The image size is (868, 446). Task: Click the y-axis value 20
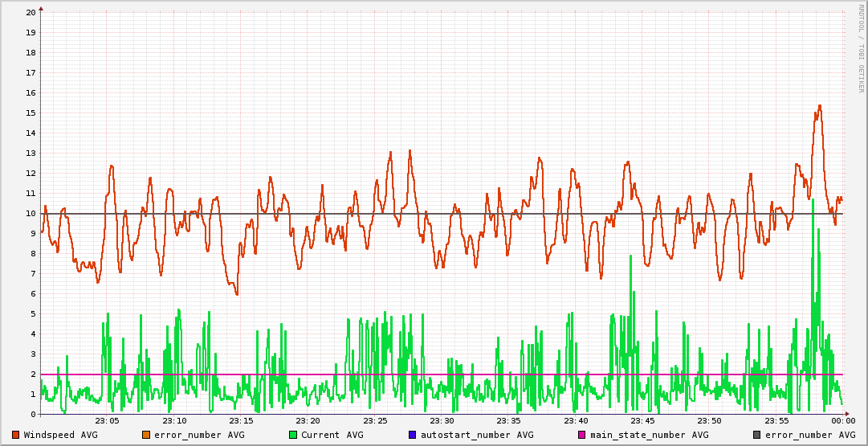click(x=31, y=13)
